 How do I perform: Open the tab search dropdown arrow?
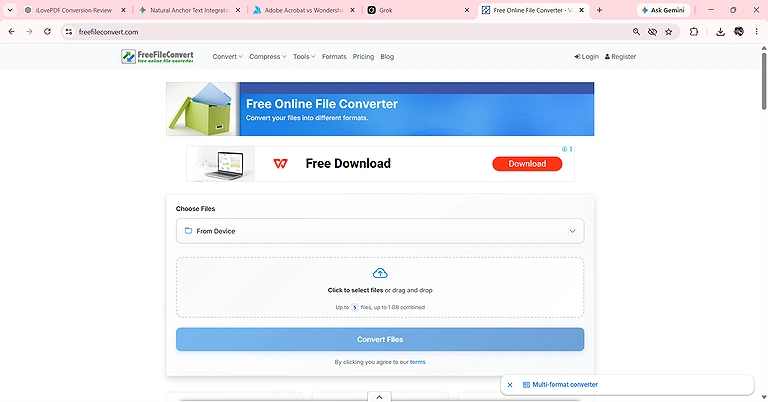[x=10, y=10]
